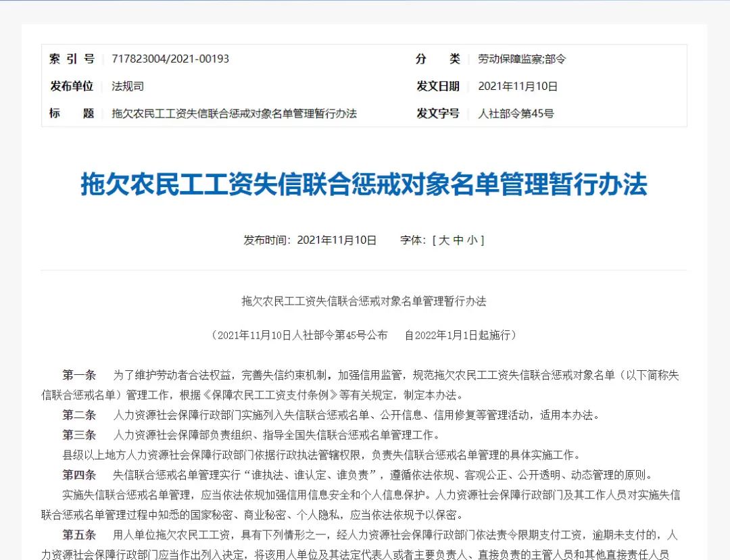Click the 第五条 article heading

[79, 535]
